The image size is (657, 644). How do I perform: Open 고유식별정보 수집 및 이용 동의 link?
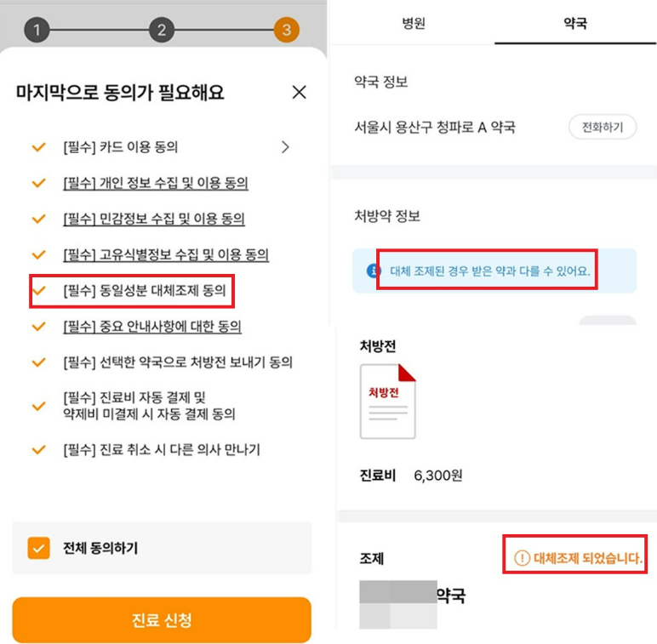166,254
